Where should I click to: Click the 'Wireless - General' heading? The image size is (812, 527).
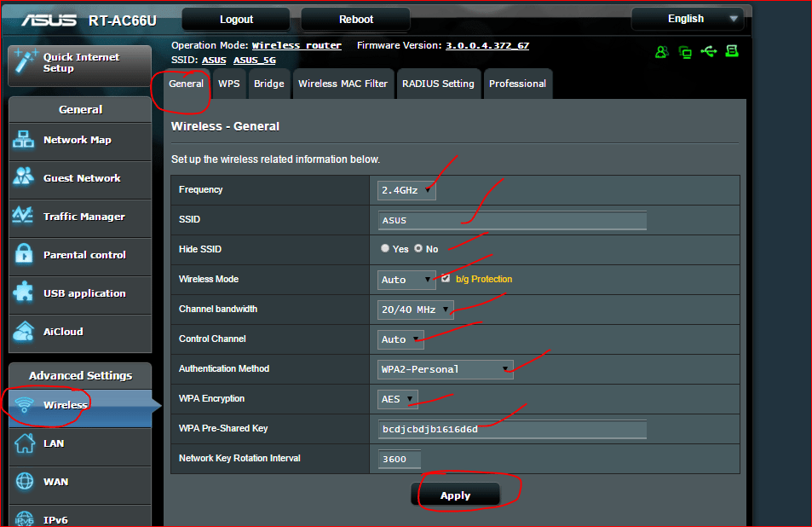click(x=225, y=126)
